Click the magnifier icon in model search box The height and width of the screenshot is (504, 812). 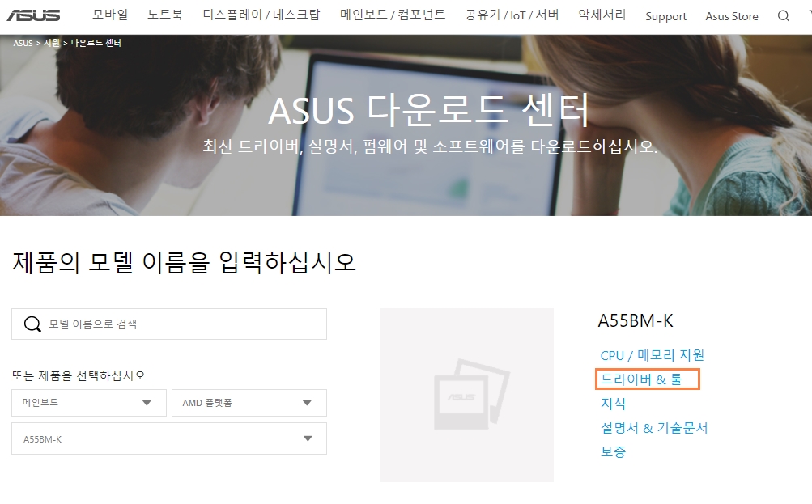(x=32, y=324)
